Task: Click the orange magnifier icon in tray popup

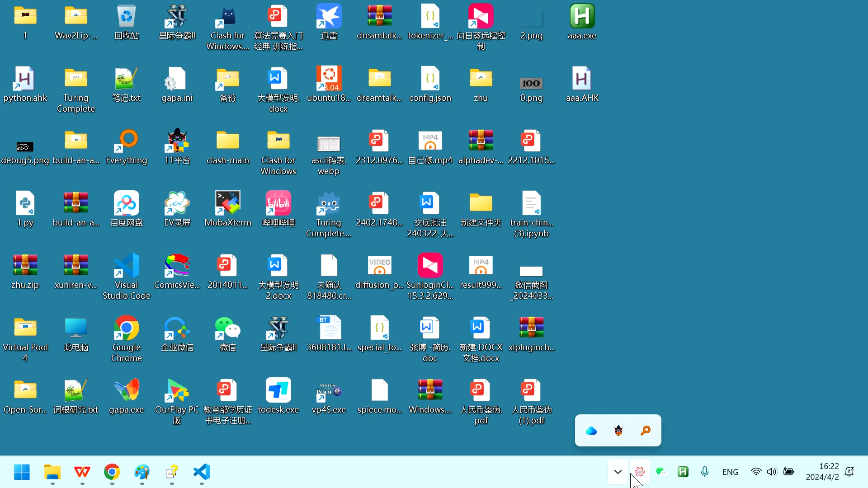Action: (x=646, y=431)
